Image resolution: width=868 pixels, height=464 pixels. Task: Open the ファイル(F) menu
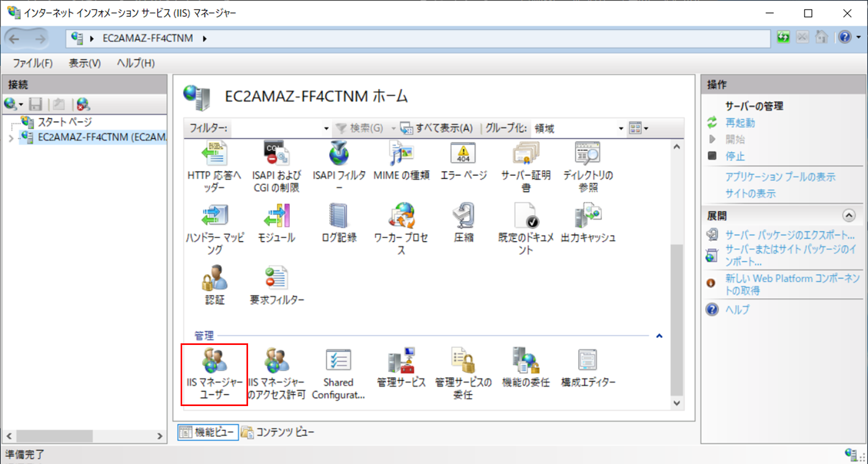[x=32, y=63]
